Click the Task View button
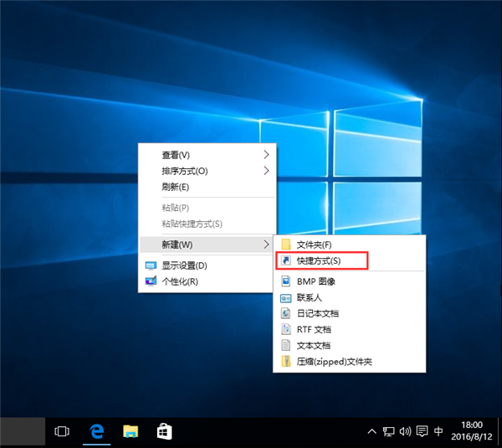Image resolution: width=502 pixels, height=448 pixels. [x=61, y=431]
